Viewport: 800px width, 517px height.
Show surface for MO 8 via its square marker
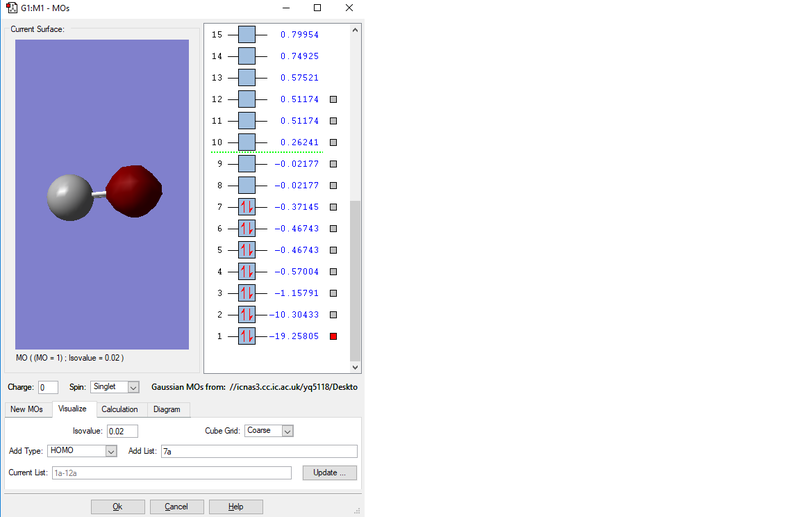coord(334,185)
